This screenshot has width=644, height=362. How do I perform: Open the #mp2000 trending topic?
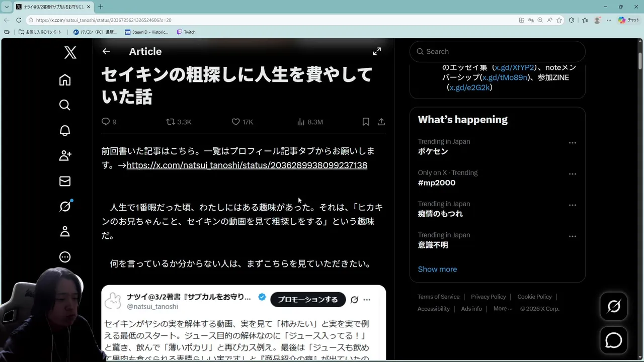coord(436,183)
